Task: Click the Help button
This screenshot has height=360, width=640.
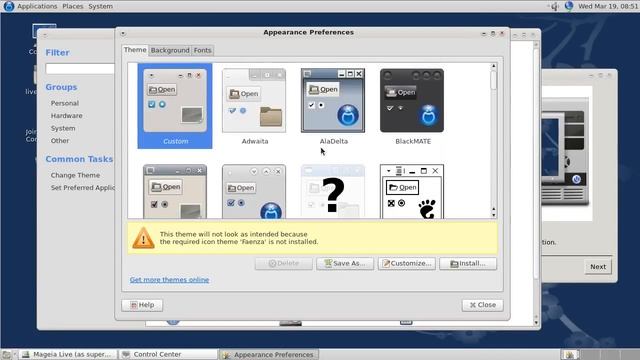Action: [142, 305]
